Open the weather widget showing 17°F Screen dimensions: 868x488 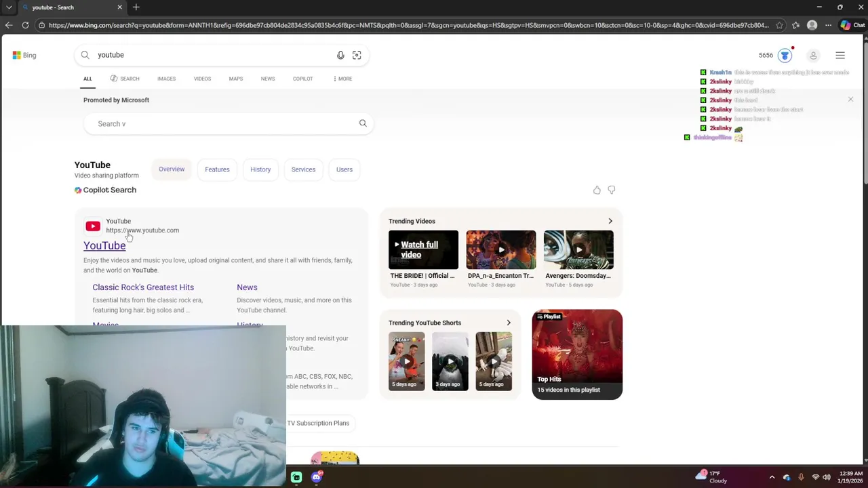tap(711, 477)
